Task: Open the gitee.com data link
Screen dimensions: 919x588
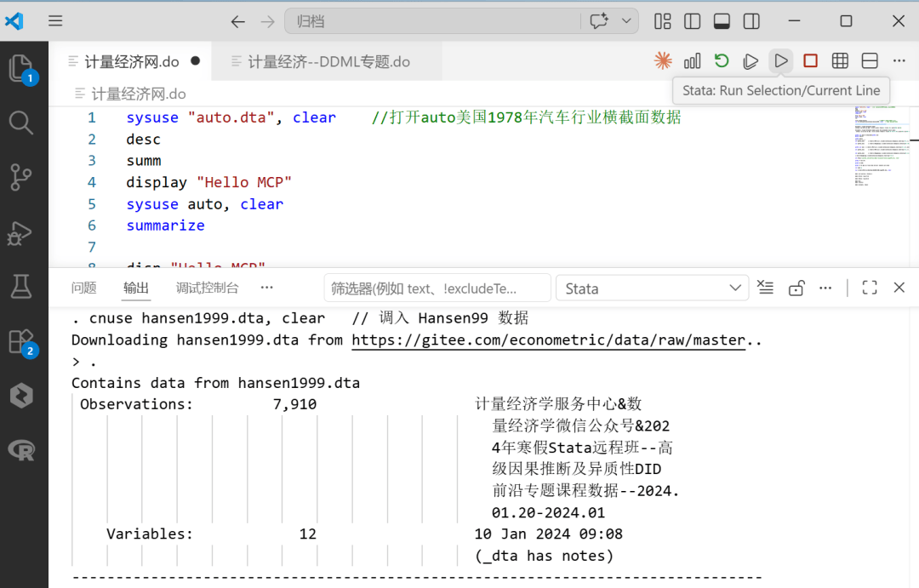Action: click(549, 340)
